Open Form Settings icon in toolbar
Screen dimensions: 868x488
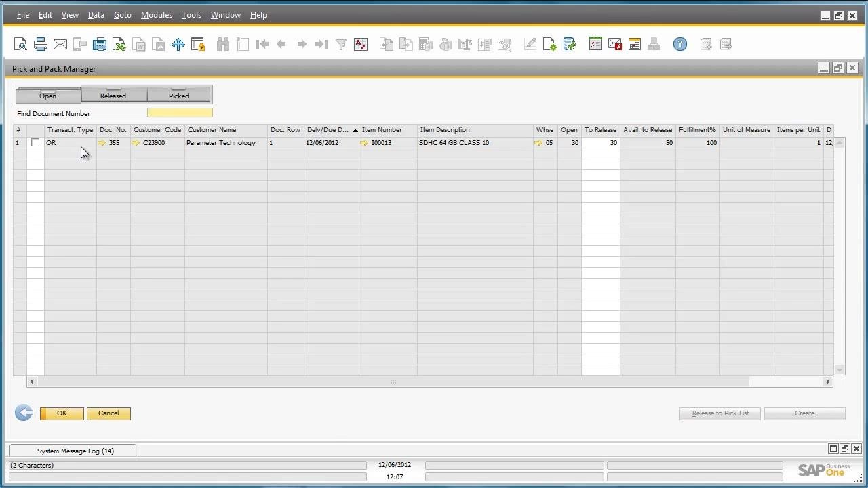tap(550, 45)
